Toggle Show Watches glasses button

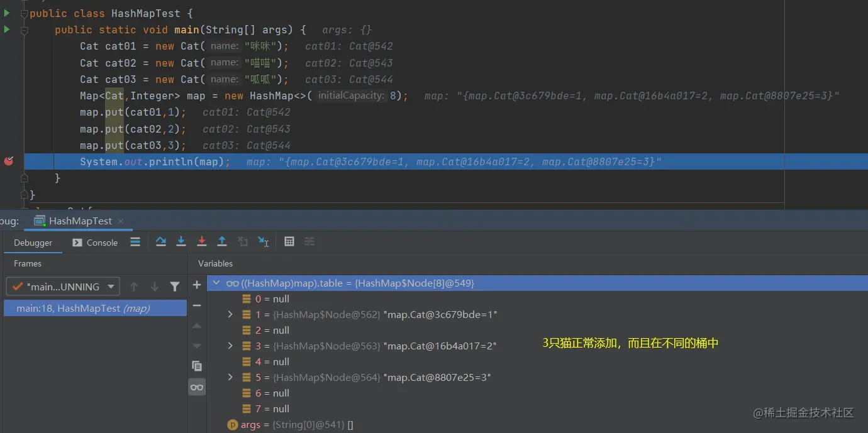(197, 386)
